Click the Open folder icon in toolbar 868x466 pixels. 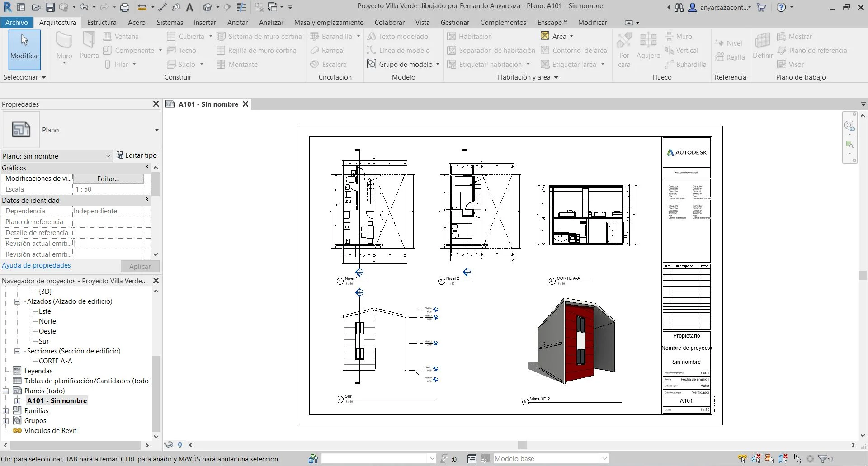pyautogui.click(x=36, y=7)
